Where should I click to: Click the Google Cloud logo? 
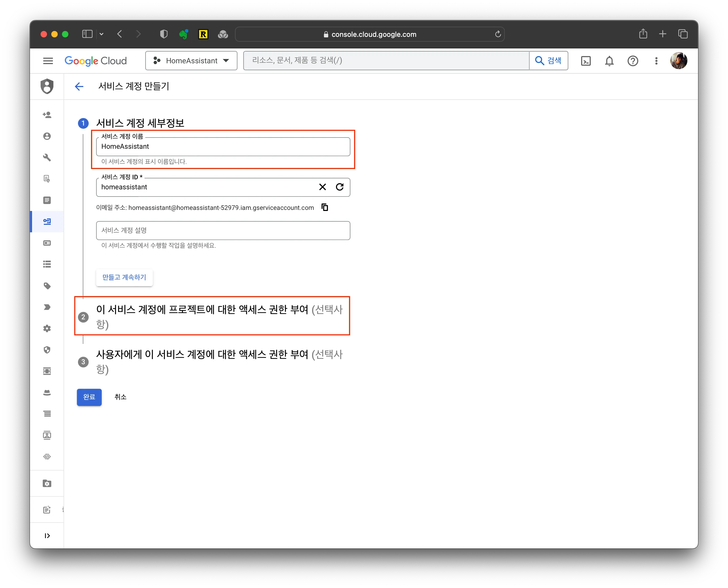96,61
